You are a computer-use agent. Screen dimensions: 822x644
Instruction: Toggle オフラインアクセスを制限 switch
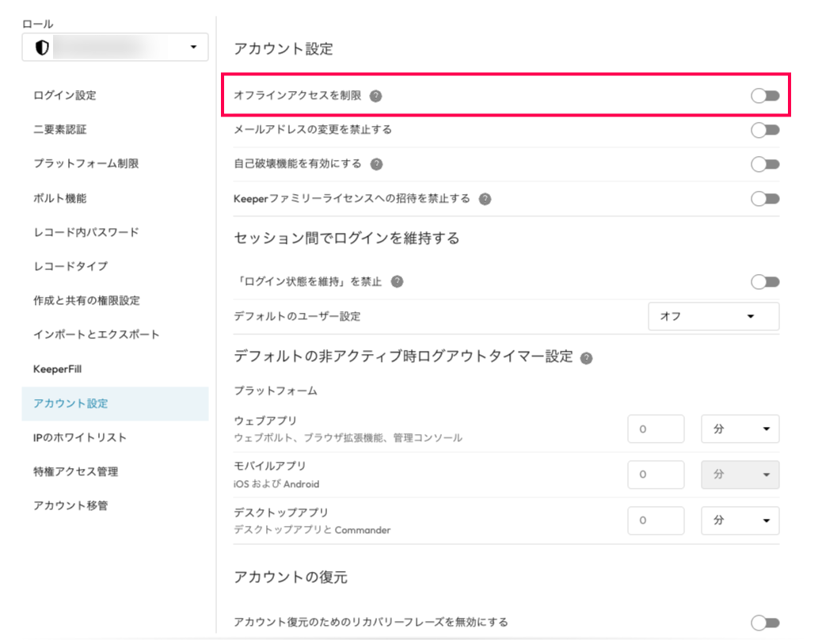click(765, 96)
